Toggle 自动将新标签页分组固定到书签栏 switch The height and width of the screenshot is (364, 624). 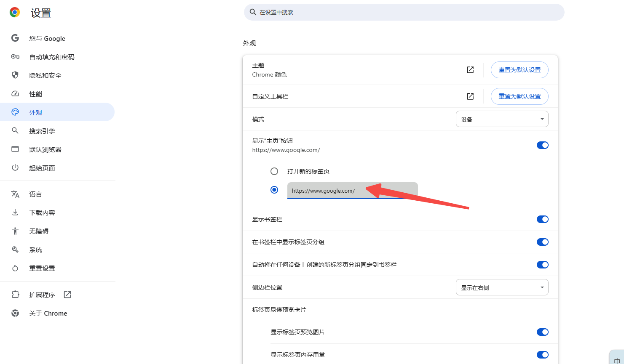[543, 265]
